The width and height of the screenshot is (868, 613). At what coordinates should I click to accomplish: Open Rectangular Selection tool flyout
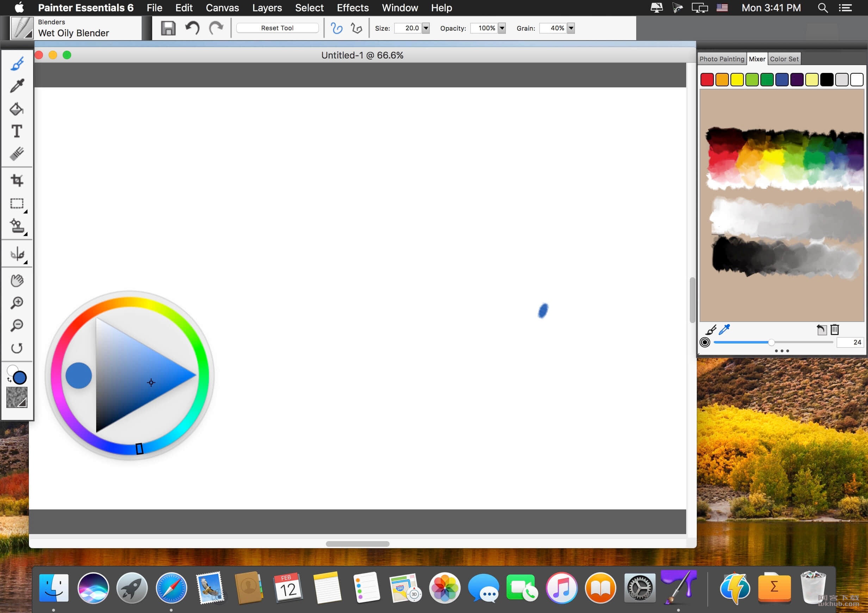(x=26, y=212)
